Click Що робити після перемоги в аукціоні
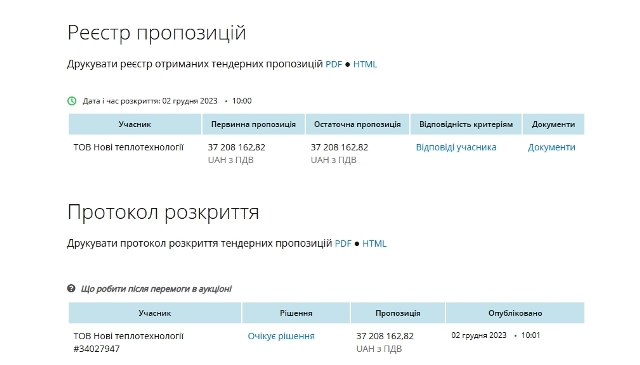The image size is (640, 365). [x=156, y=289]
